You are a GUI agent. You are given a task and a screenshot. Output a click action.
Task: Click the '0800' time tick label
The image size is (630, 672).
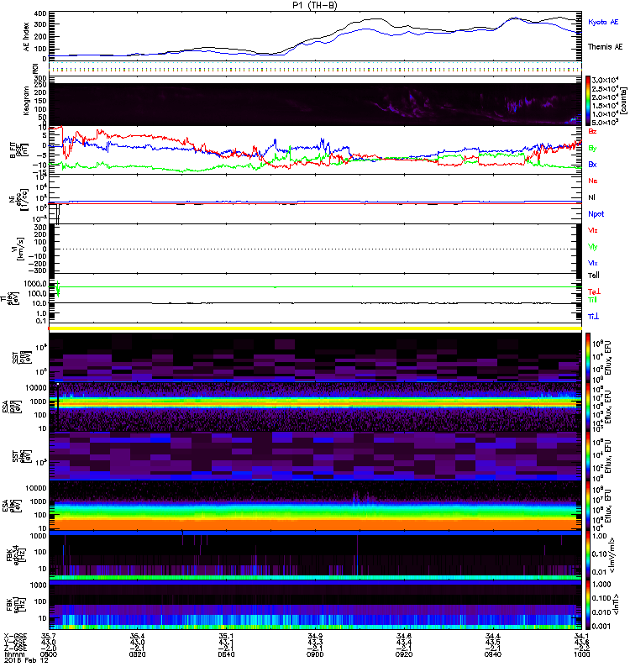point(49,654)
